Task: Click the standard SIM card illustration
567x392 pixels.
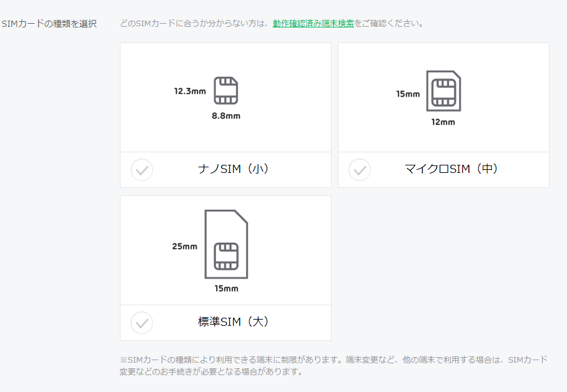Action: [x=226, y=244]
